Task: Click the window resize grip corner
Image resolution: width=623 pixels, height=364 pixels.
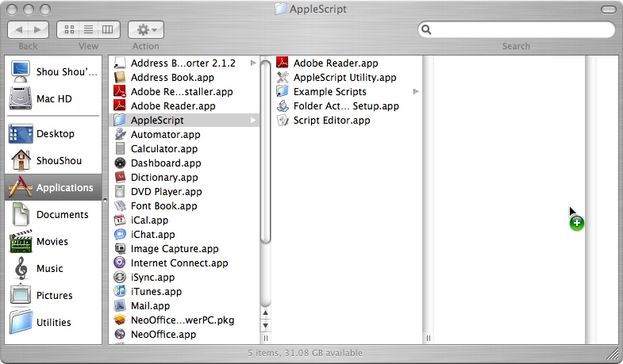Action: click(x=613, y=354)
